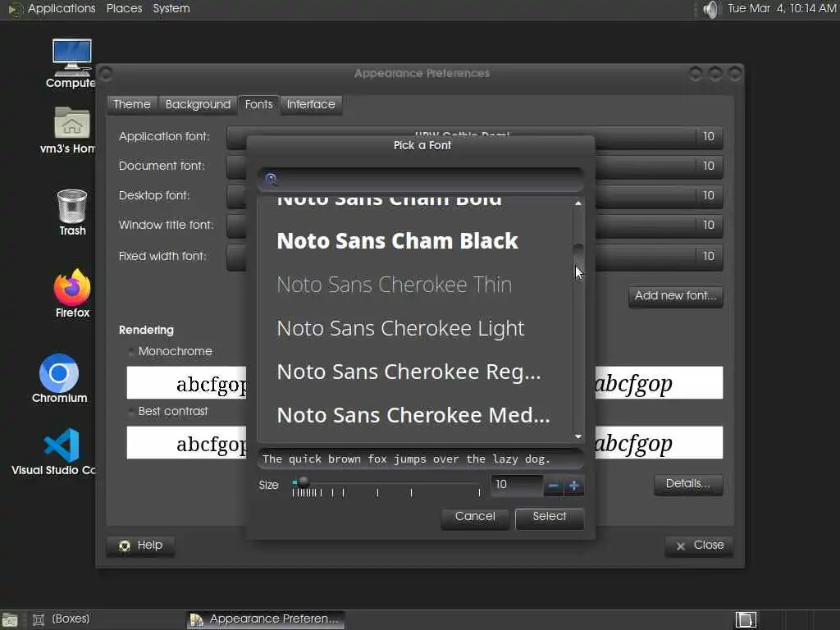Choose Noto Sans Cherokee Regular font
This screenshot has width=840, height=630.
tap(414, 372)
